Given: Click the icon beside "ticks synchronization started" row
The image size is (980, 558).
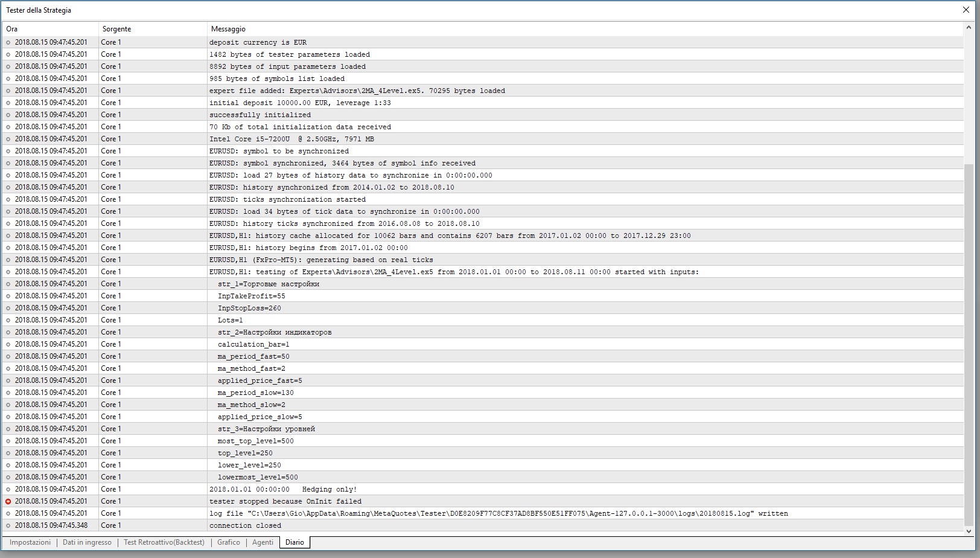Looking at the screenshot, I should (8, 199).
